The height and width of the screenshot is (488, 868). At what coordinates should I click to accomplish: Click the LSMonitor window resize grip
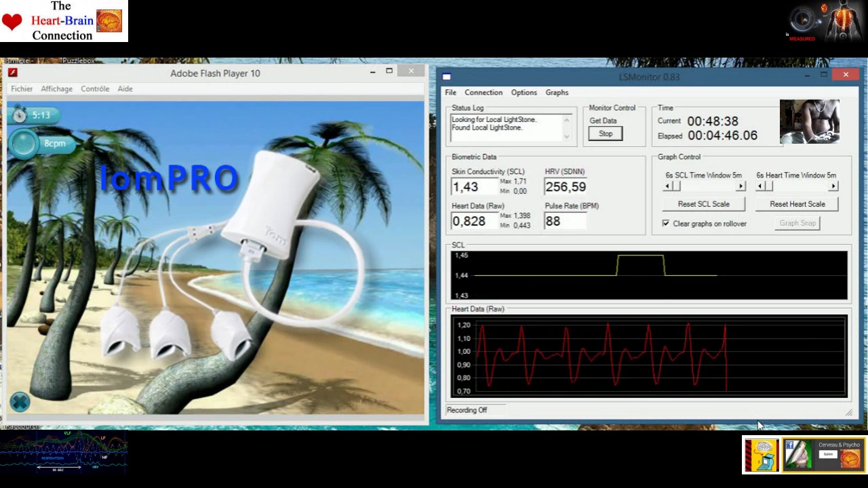[x=849, y=412]
